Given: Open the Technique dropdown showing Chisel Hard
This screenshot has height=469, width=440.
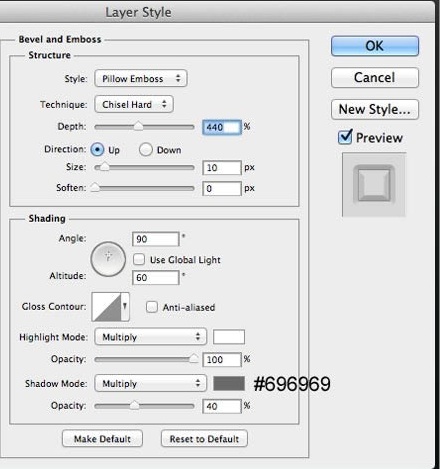Looking at the screenshot, I should coord(134,104).
